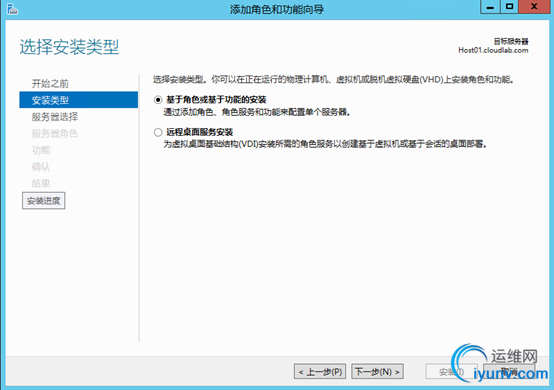Viewport: 554px width, 390px height.
Task: Proceed with 下一步(N) button
Action: coord(377,372)
